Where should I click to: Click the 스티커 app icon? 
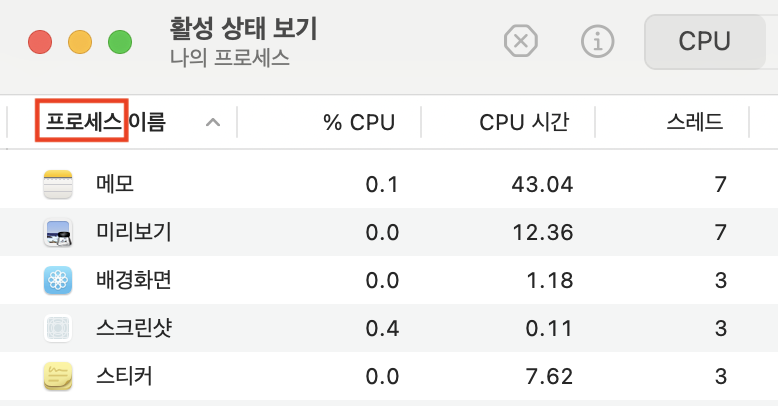pyautogui.click(x=58, y=376)
